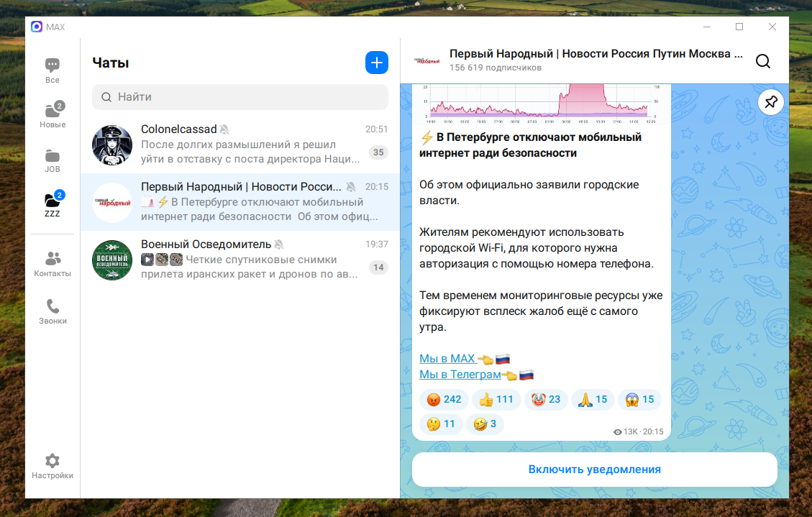The width and height of the screenshot is (812, 517).
Task: Search within the channel using magnifier icon
Action: pyautogui.click(x=763, y=61)
